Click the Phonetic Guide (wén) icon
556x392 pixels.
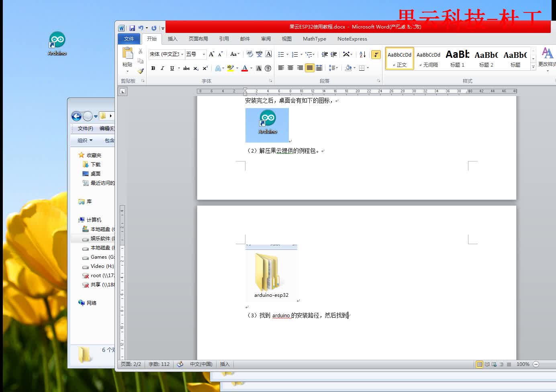tap(259, 54)
